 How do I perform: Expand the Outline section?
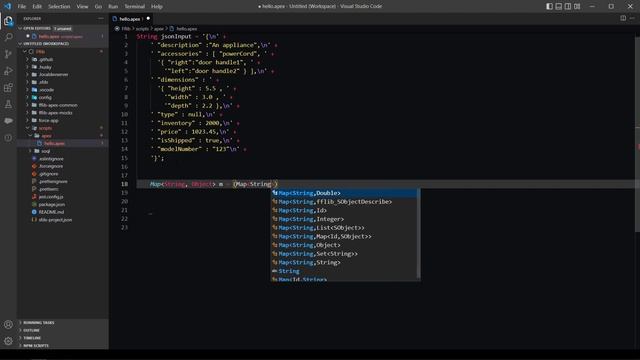tap(63, 330)
